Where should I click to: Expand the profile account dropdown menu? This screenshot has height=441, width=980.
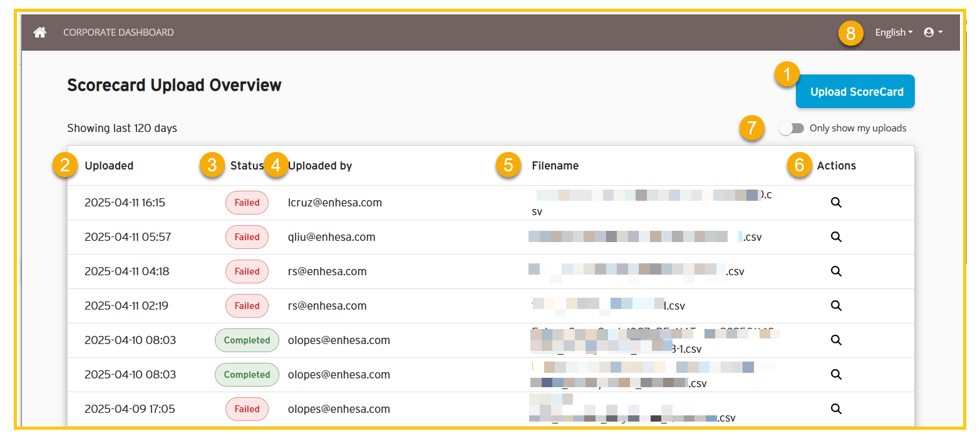pyautogui.click(x=934, y=32)
